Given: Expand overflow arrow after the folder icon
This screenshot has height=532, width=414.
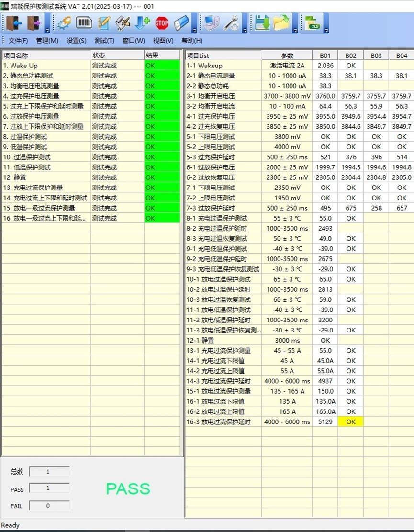Looking at the screenshot, I should (295, 31).
